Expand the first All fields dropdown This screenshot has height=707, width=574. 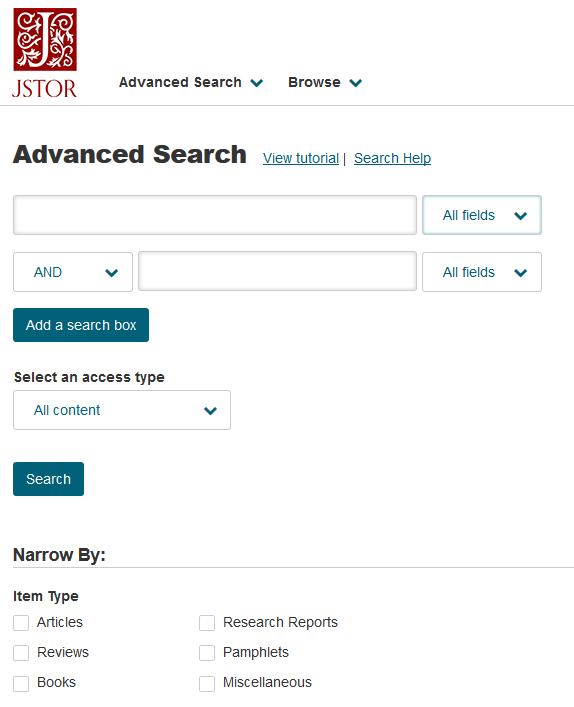[482, 215]
